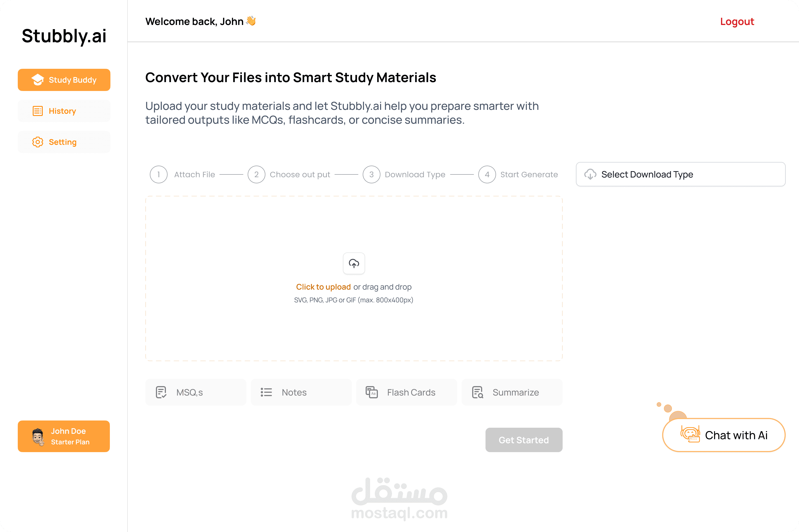Jump to step 4 Start Generate
Image resolution: width=799 pixels, height=532 pixels.
click(x=518, y=174)
